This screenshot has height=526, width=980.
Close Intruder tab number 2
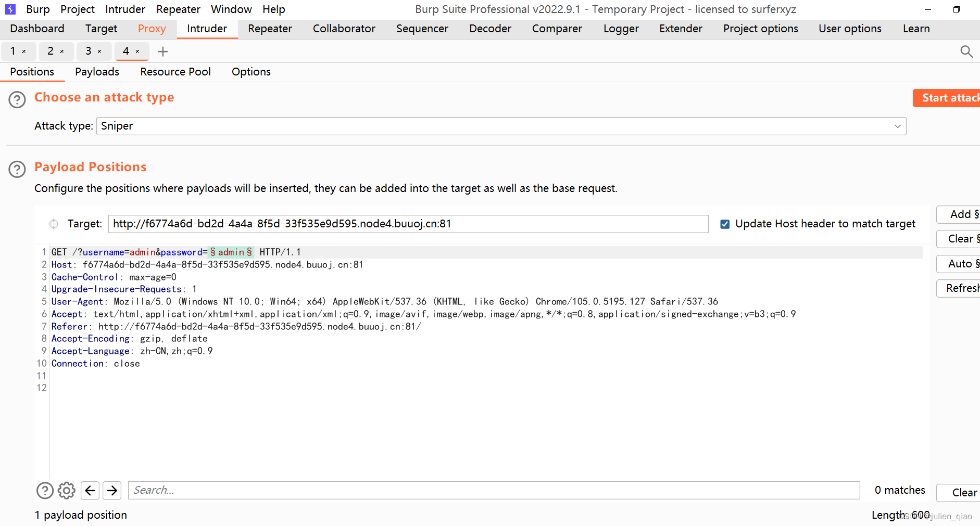coord(62,52)
